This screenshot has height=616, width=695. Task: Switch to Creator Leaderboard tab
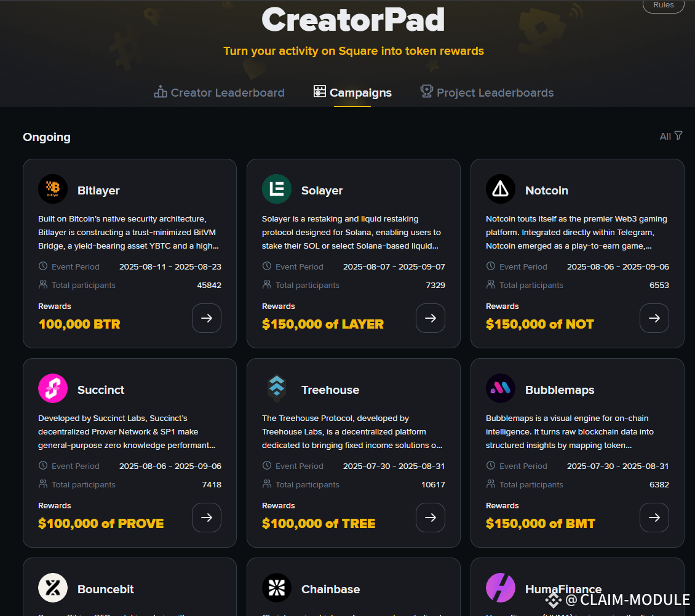pos(219,92)
